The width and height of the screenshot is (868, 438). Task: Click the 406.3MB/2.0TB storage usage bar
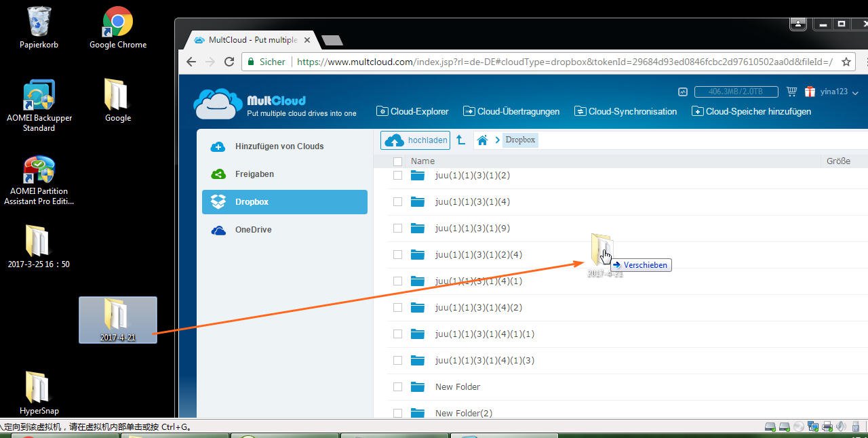pos(735,92)
